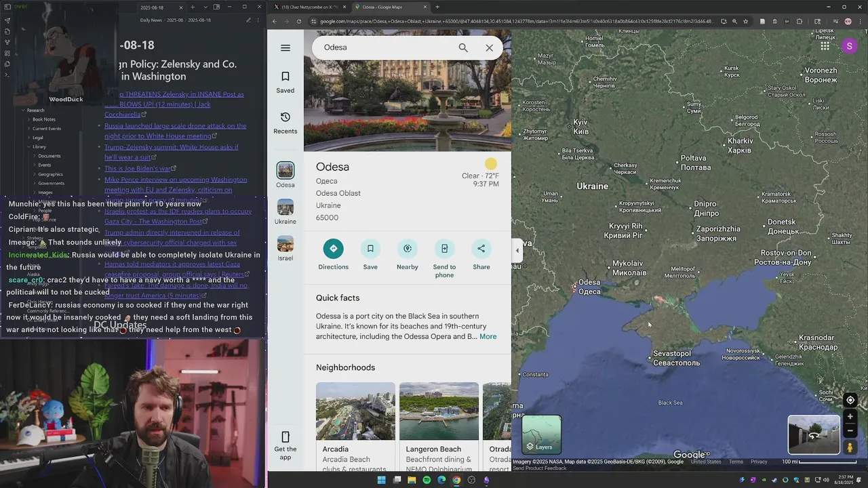The height and width of the screenshot is (488, 868).
Task: Switch to the Chaz Nuttycombe X tab
Action: pyautogui.click(x=310, y=7)
